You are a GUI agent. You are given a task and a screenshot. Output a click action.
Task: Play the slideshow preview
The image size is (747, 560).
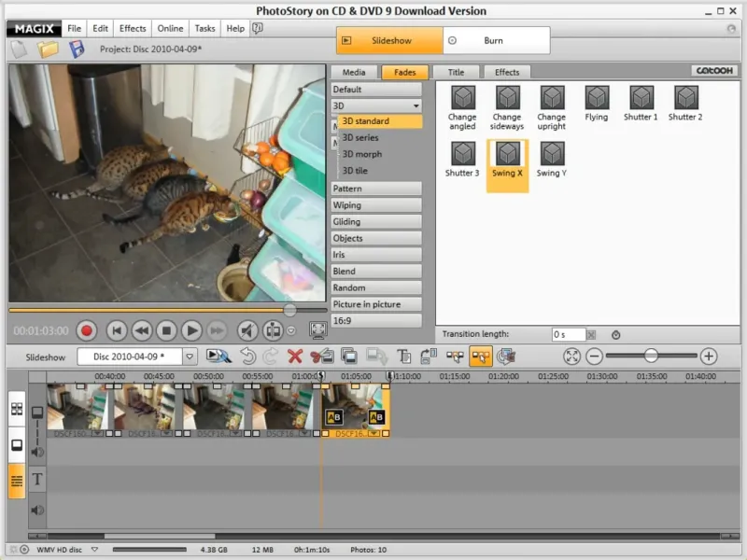[x=192, y=330]
